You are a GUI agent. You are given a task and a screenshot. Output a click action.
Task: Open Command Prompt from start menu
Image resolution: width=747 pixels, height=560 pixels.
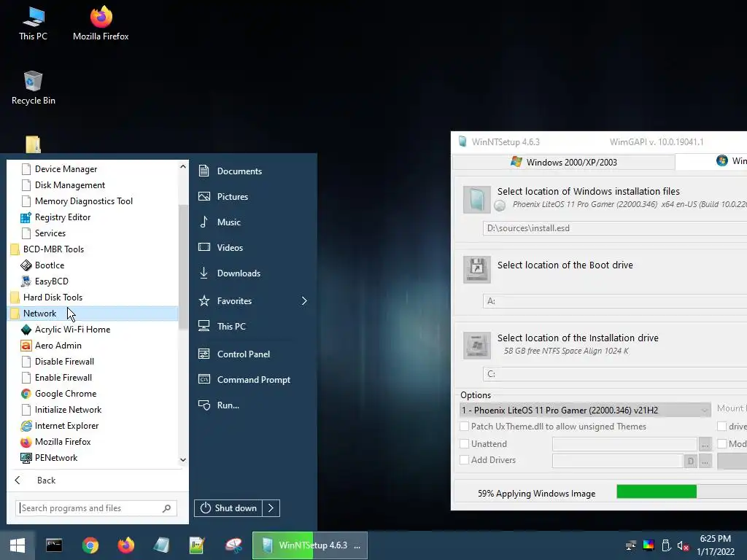[x=244, y=379]
